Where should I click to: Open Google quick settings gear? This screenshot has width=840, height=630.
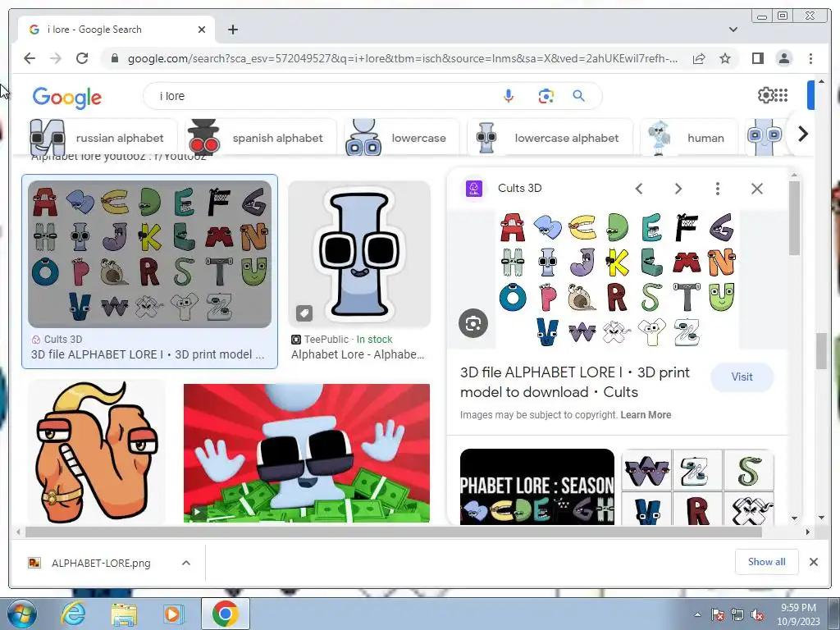765,95
